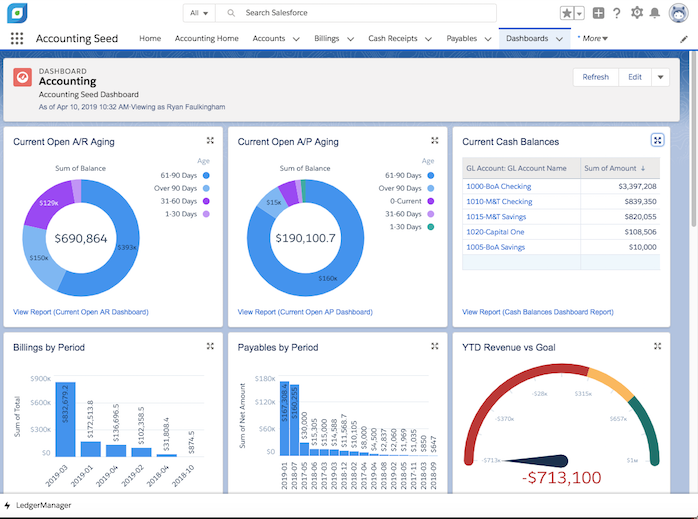
Task: Open the App Launcher grid icon
Action: pos(16,39)
